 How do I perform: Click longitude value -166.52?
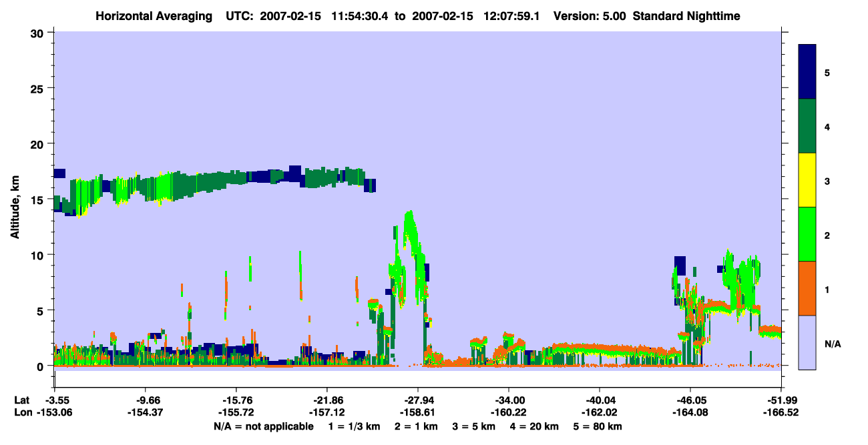click(781, 412)
